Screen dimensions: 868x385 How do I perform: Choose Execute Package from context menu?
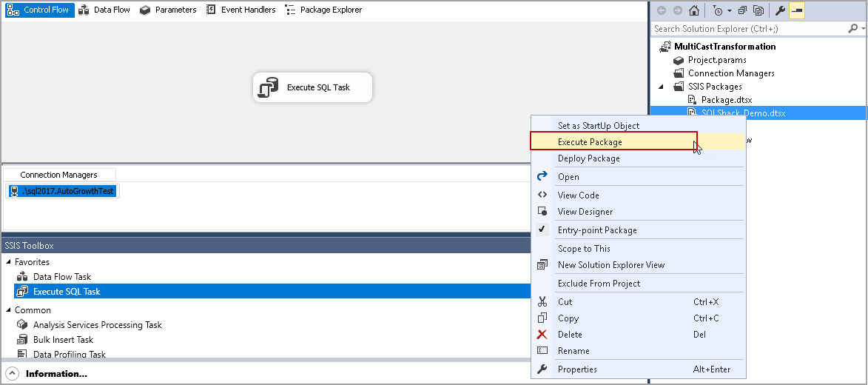590,142
